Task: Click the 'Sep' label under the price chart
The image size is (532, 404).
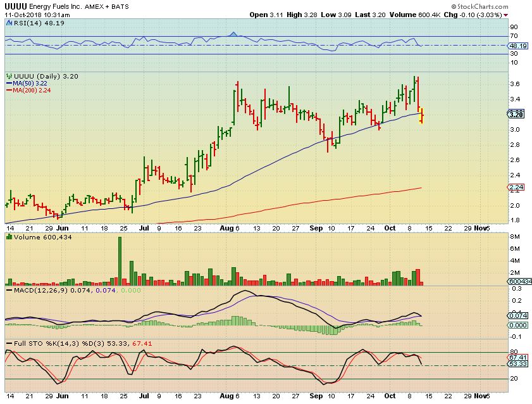Action: (x=316, y=228)
